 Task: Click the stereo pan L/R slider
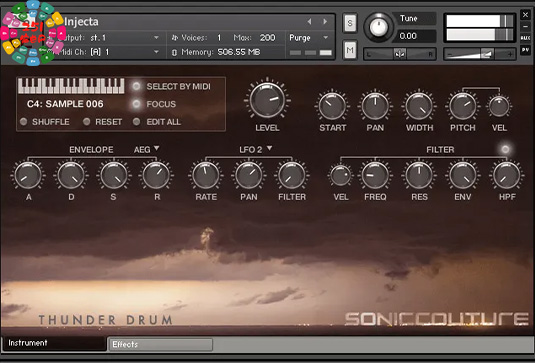pos(400,54)
